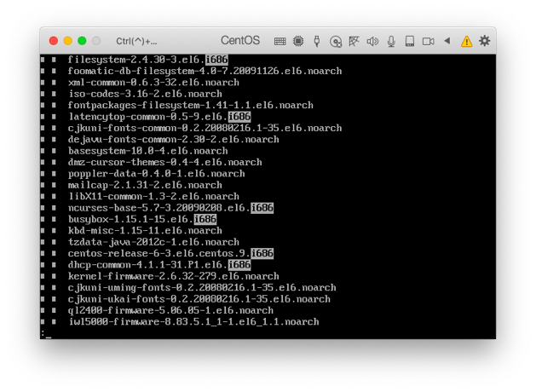
Task: Click the sound speaker icon
Action: 372,42
